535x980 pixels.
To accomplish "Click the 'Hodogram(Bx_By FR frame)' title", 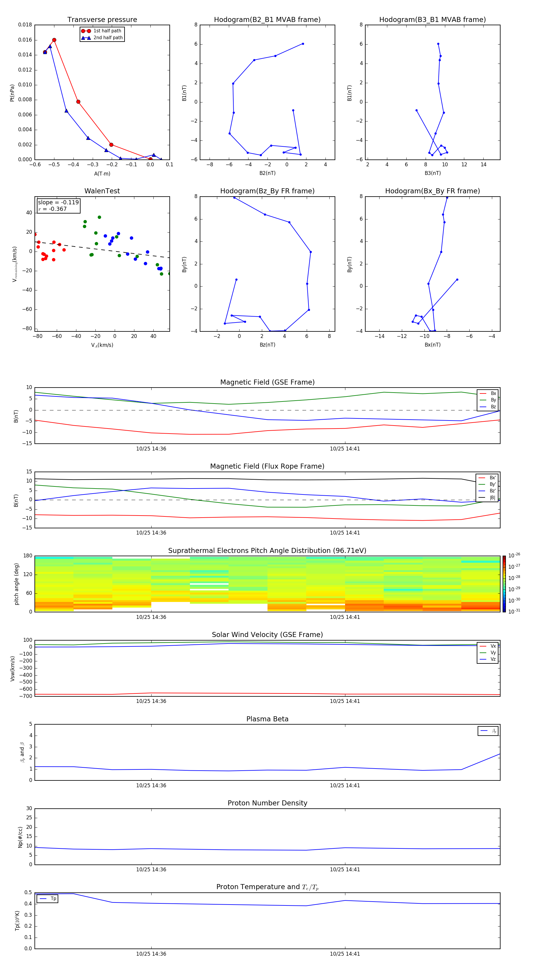I will coord(432,191).
